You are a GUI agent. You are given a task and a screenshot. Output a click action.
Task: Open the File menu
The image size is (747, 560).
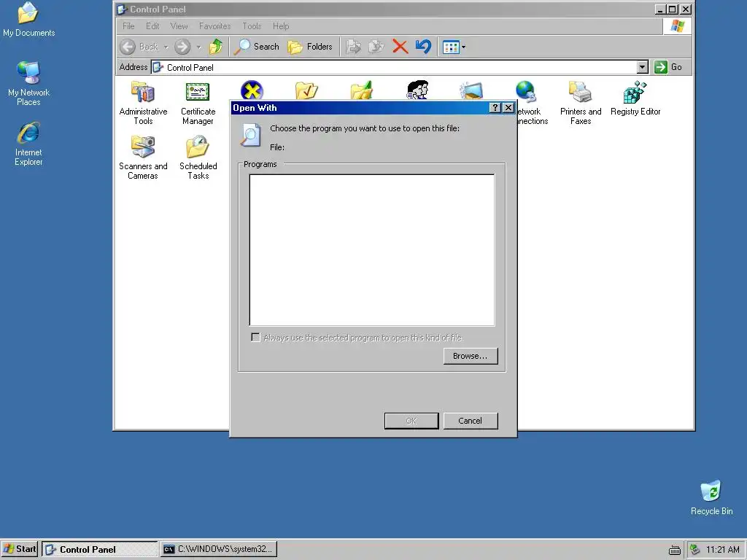tap(128, 26)
